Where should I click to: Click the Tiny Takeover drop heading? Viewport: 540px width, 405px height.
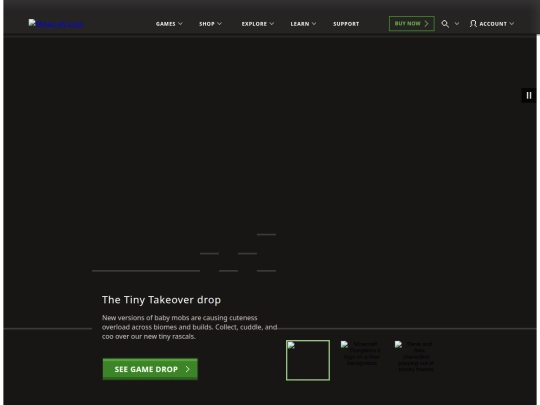[x=161, y=300]
